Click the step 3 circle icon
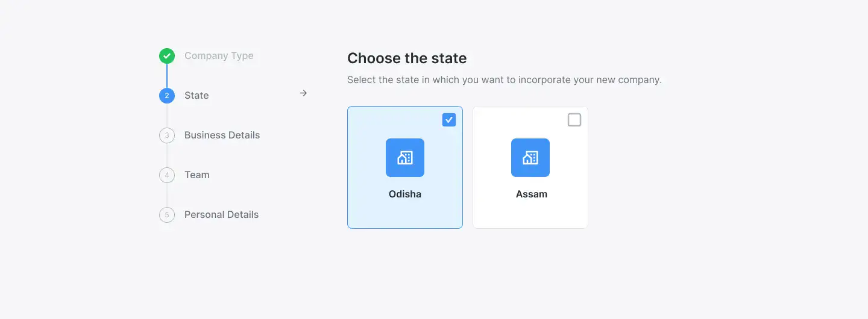This screenshot has width=868, height=319. coord(167,135)
